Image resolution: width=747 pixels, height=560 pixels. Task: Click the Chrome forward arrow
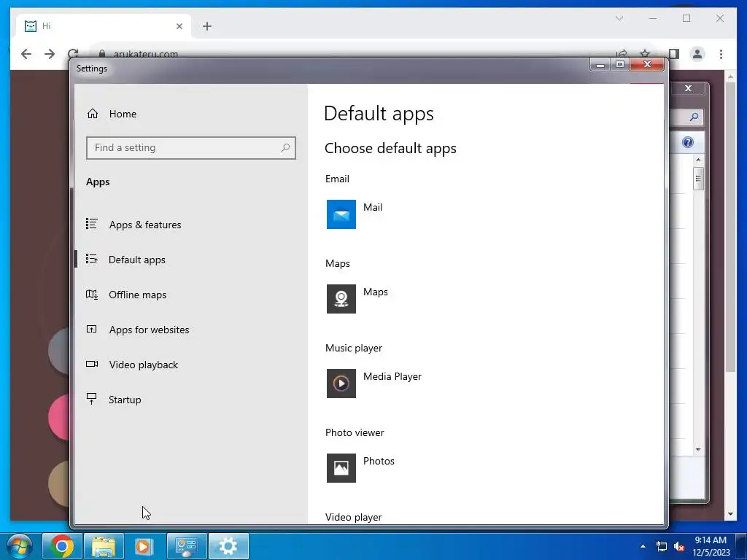50,54
